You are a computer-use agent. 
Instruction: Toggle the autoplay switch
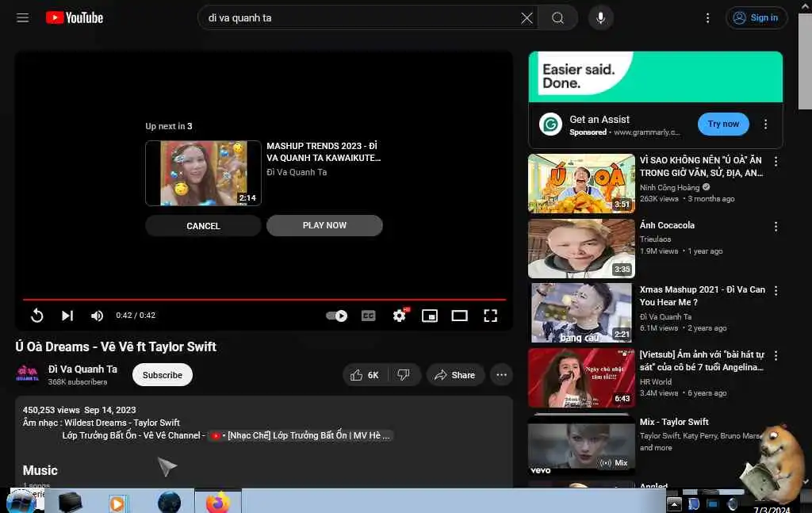[x=336, y=316]
